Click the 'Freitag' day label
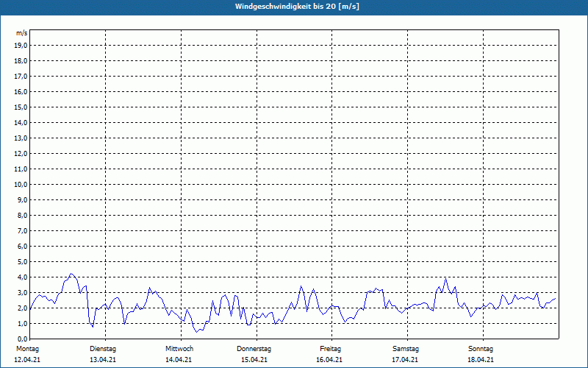588x368 pixels. click(x=330, y=349)
